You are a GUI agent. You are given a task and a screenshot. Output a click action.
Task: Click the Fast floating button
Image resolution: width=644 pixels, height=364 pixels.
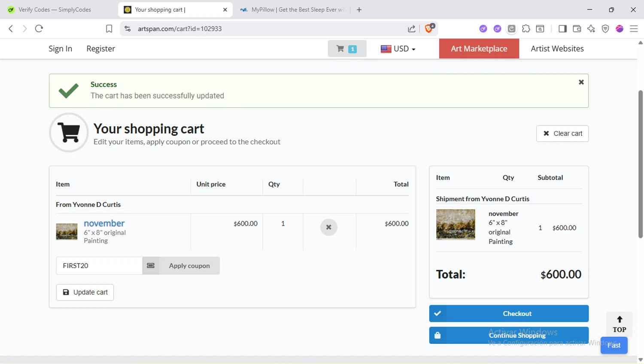pyautogui.click(x=614, y=345)
